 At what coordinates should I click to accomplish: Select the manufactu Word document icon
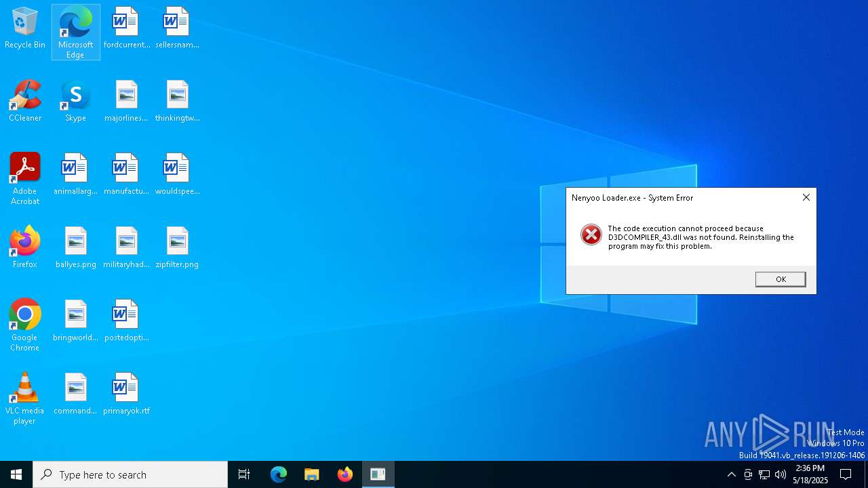pyautogui.click(x=126, y=175)
